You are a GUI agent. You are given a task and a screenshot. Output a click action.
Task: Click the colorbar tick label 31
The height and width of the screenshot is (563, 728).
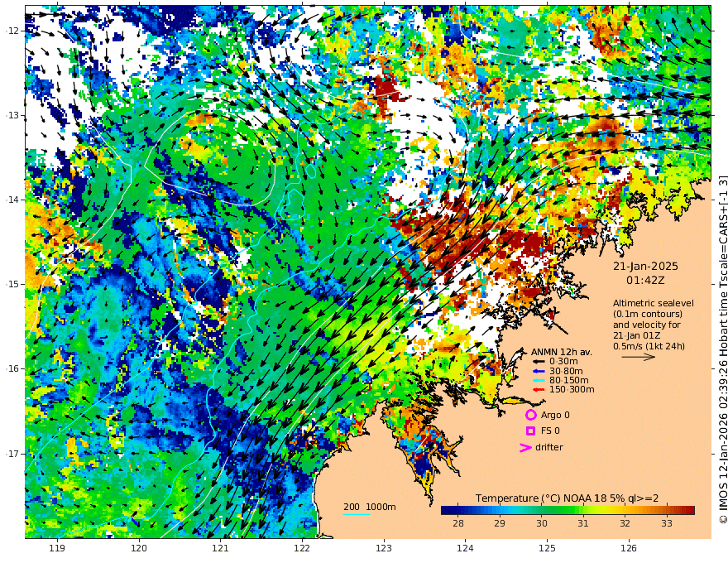point(583,523)
